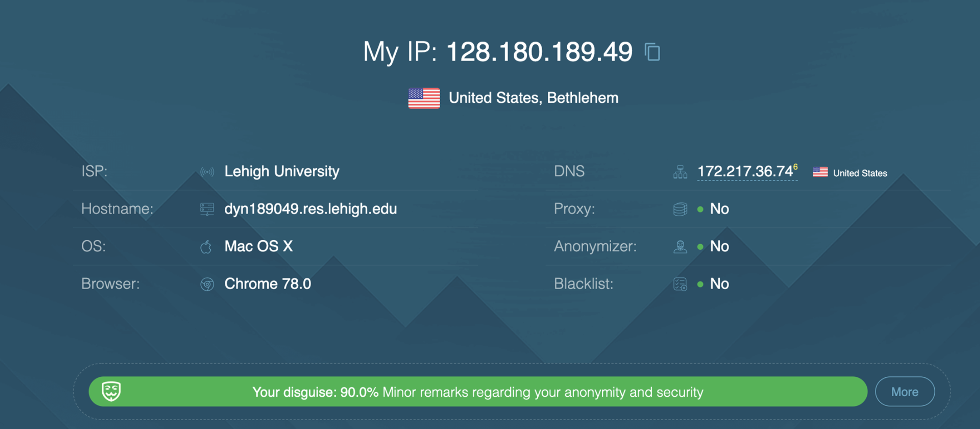Click the IP address 128.180.189.49
This screenshot has width=980, height=429.
[539, 52]
